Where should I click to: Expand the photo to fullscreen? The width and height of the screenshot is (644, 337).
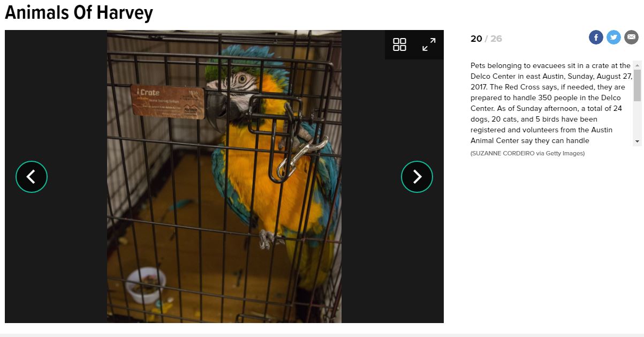coord(429,44)
